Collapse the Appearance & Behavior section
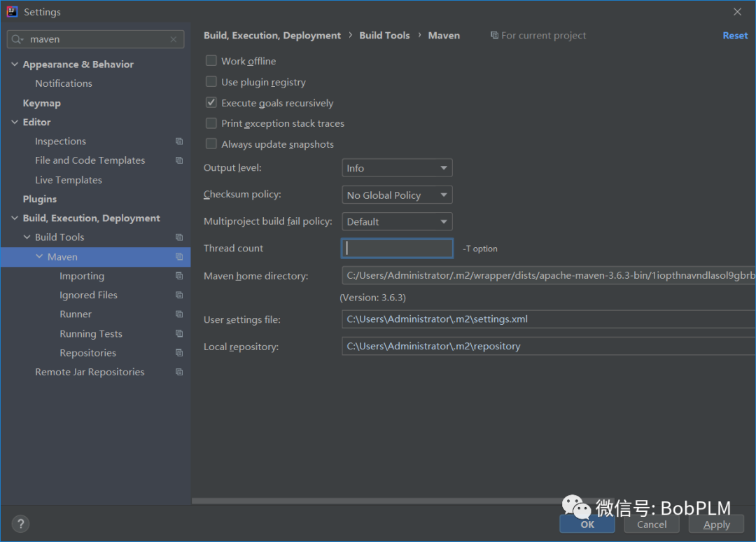Viewport: 756px width, 542px height. tap(15, 64)
